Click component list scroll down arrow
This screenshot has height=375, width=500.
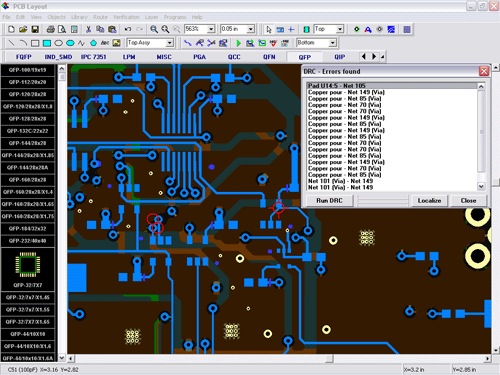pyautogui.click(x=62, y=358)
